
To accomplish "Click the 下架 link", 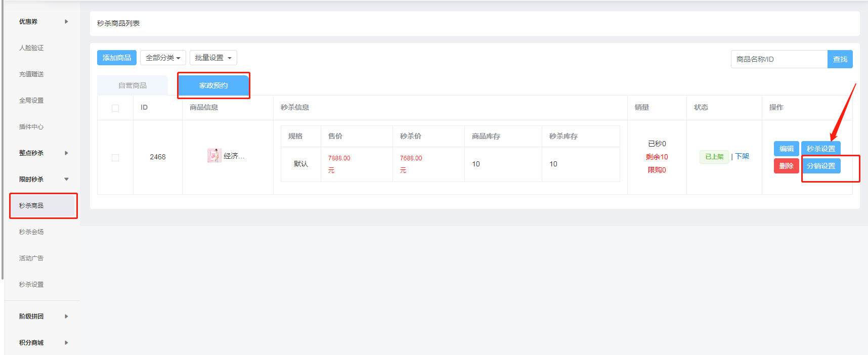I will (742, 157).
